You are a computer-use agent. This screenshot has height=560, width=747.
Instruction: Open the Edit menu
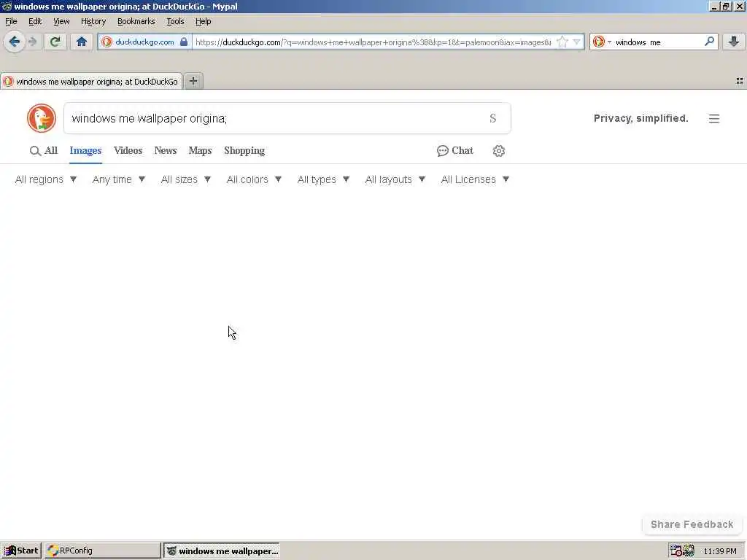tap(35, 21)
